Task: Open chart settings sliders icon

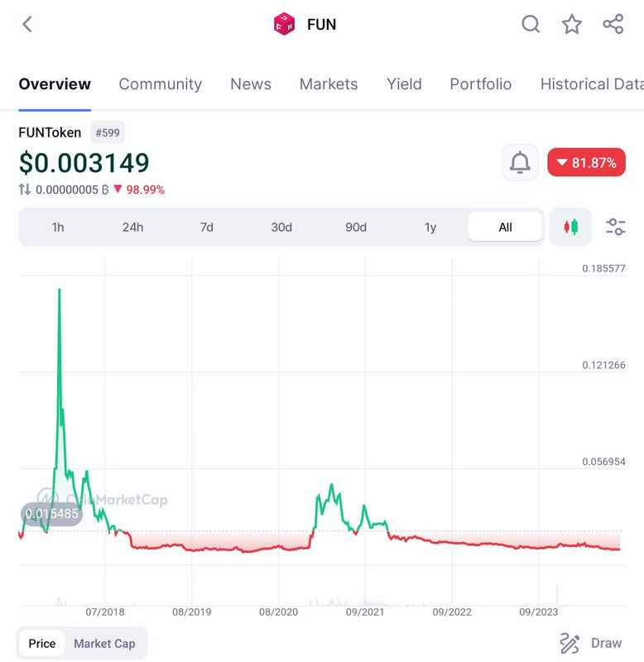Action: (615, 227)
